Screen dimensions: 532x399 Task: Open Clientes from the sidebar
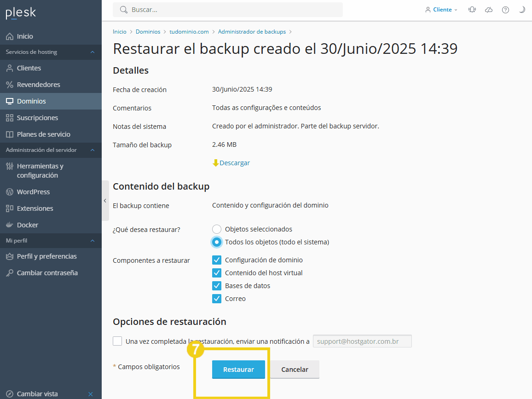coord(51,68)
